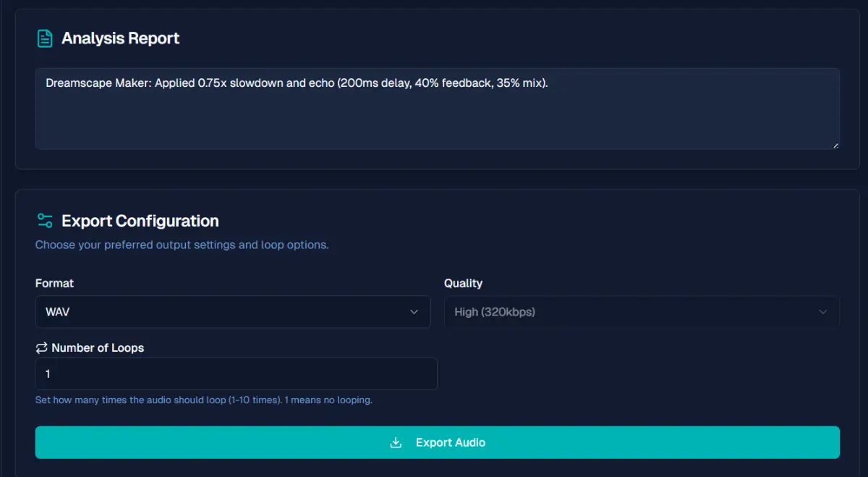Click the Quality field label
The width and height of the screenshot is (868, 477).
tap(463, 283)
